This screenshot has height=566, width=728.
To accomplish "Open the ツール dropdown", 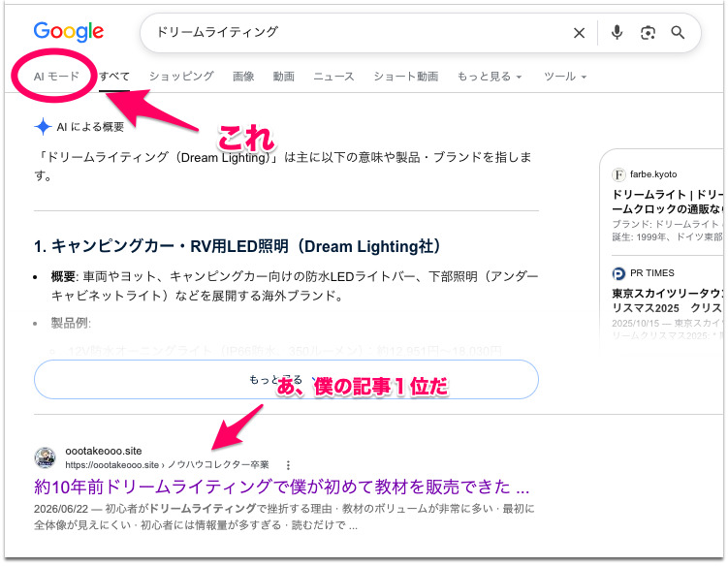I will tap(565, 77).
